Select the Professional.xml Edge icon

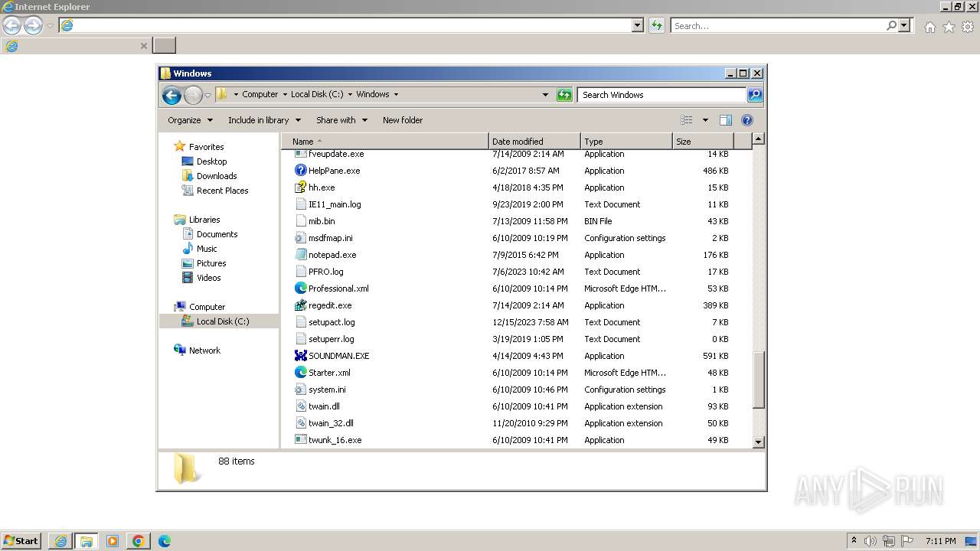[301, 289]
